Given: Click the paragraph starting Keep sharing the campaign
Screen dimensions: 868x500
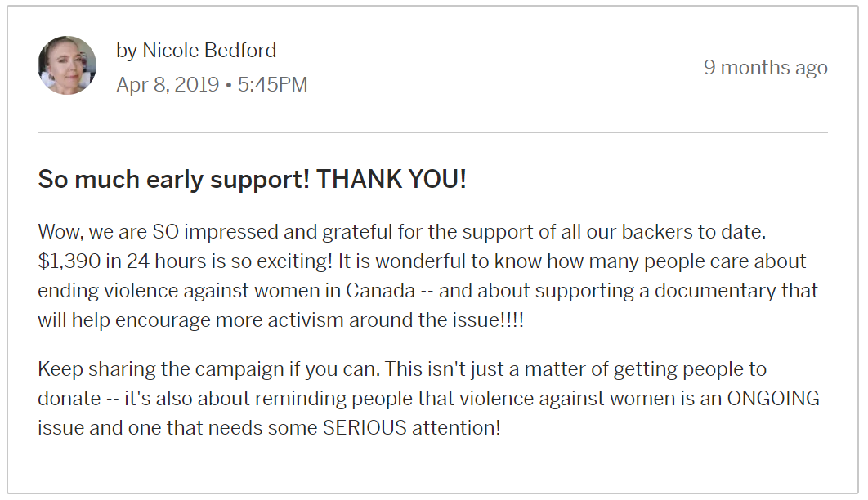Looking at the screenshot, I should pos(428,398).
